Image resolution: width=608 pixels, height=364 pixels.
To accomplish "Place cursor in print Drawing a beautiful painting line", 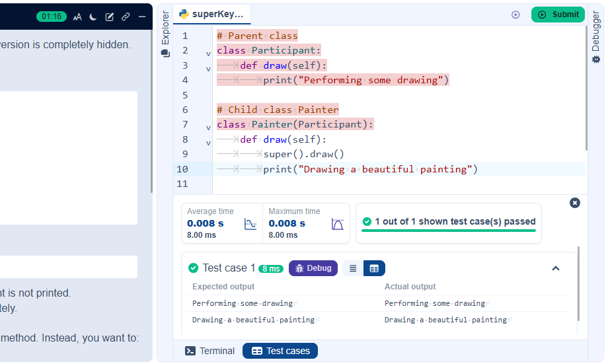I will click(x=370, y=169).
